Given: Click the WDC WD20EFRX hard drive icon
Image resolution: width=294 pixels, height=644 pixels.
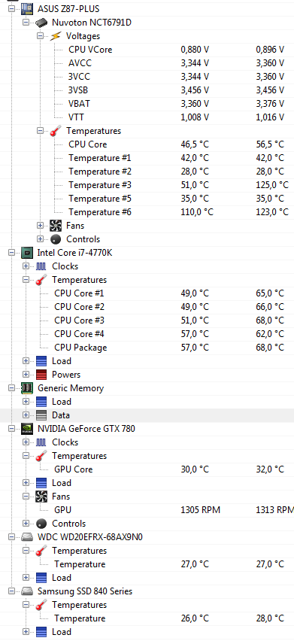Looking at the screenshot, I should pyautogui.click(x=27, y=537).
